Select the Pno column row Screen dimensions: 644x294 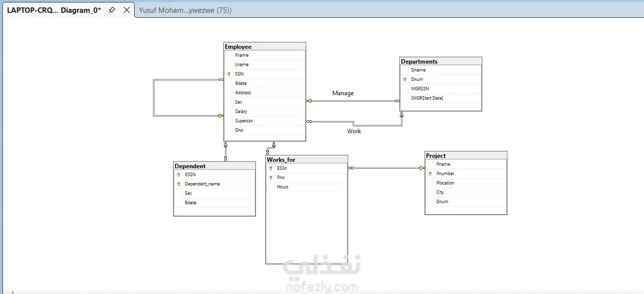pyautogui.click(x=307, y=178)
